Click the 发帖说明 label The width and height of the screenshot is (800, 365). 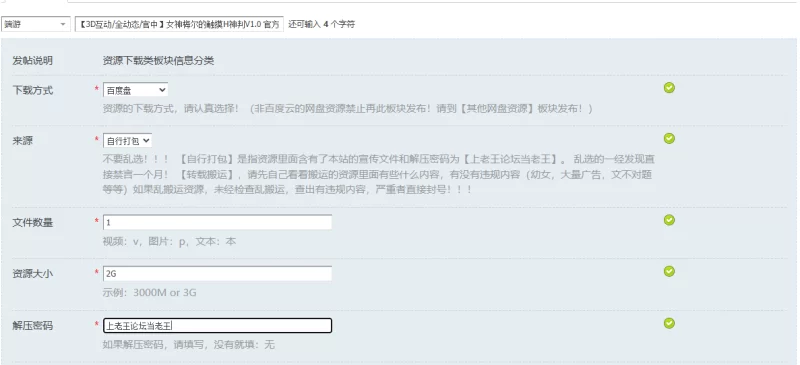point(33,61)
